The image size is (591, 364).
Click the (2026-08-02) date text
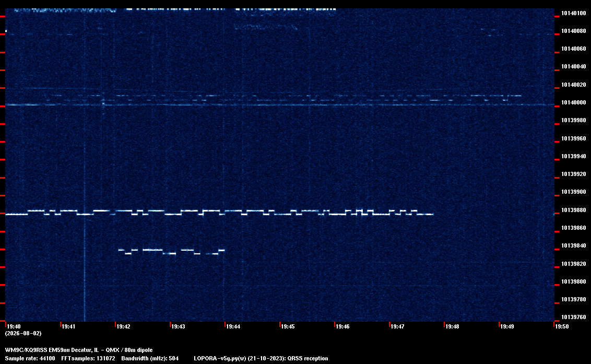[x=23, y=333]
